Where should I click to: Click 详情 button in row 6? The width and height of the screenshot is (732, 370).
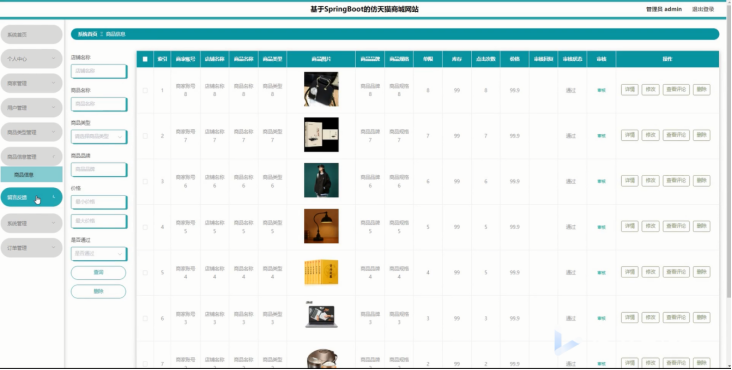630,318
